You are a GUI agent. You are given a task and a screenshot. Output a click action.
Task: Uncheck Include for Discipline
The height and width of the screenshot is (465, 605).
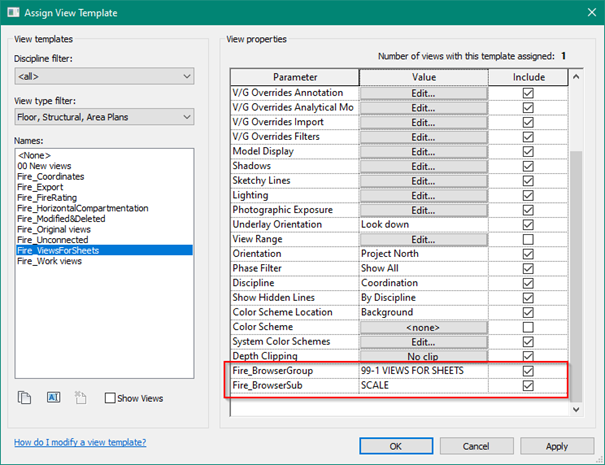coord(528,283)
